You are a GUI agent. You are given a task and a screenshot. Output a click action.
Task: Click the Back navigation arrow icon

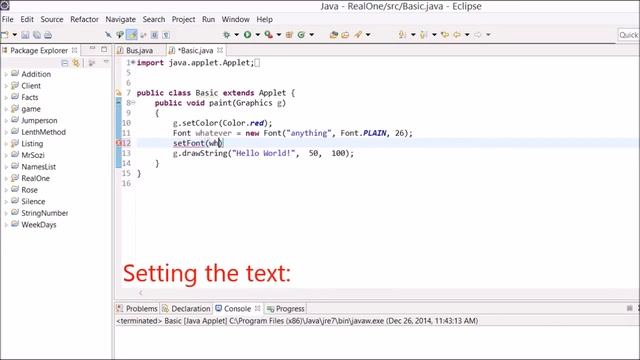click(457, 35)
